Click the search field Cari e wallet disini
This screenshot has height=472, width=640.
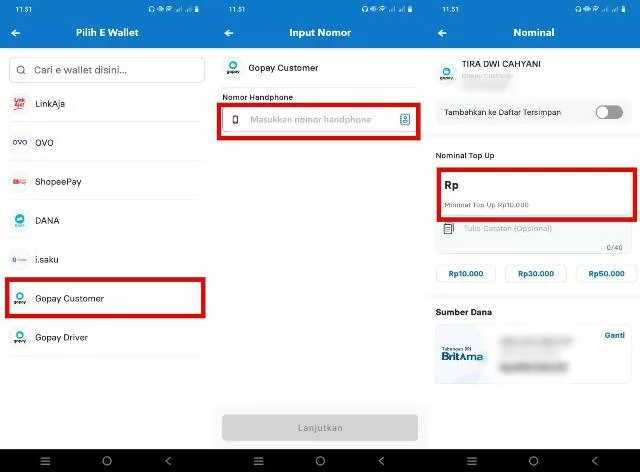tap(107, 70)
